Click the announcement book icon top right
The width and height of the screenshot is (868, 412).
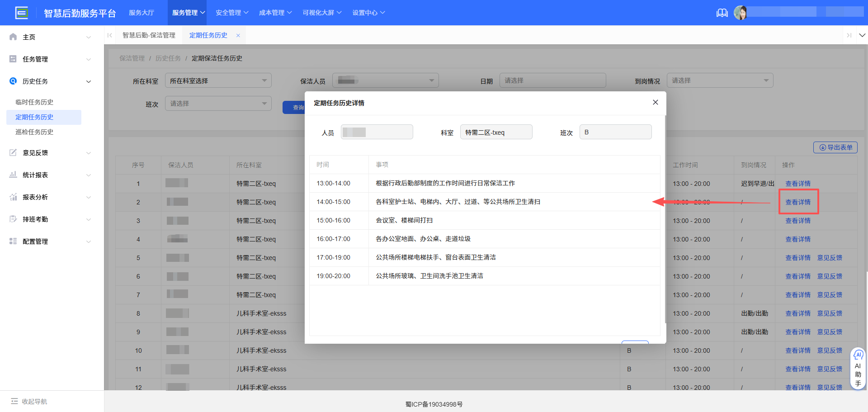pos(722,13)
